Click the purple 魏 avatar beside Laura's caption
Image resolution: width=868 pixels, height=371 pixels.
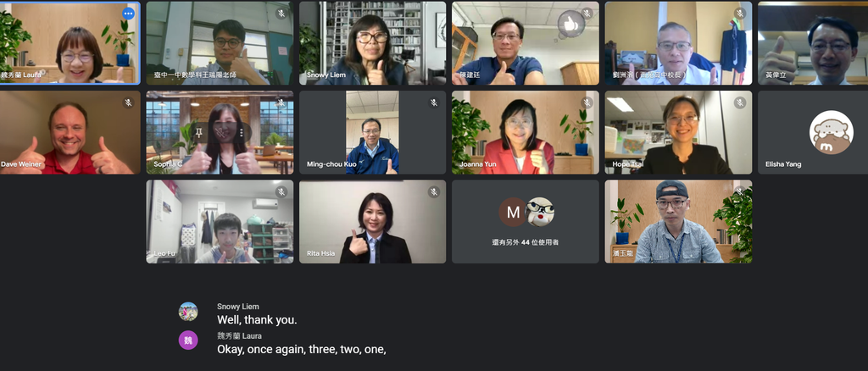188,340
